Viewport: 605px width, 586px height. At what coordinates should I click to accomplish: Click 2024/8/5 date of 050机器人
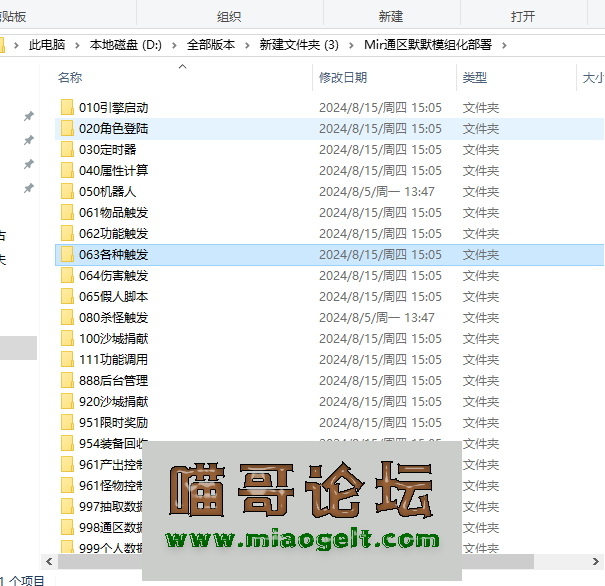tap(377, 192)
